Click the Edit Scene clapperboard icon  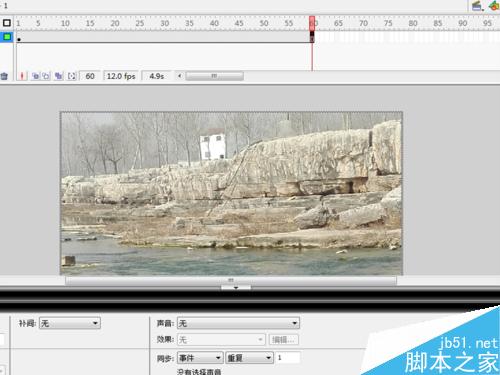(477, 6)
